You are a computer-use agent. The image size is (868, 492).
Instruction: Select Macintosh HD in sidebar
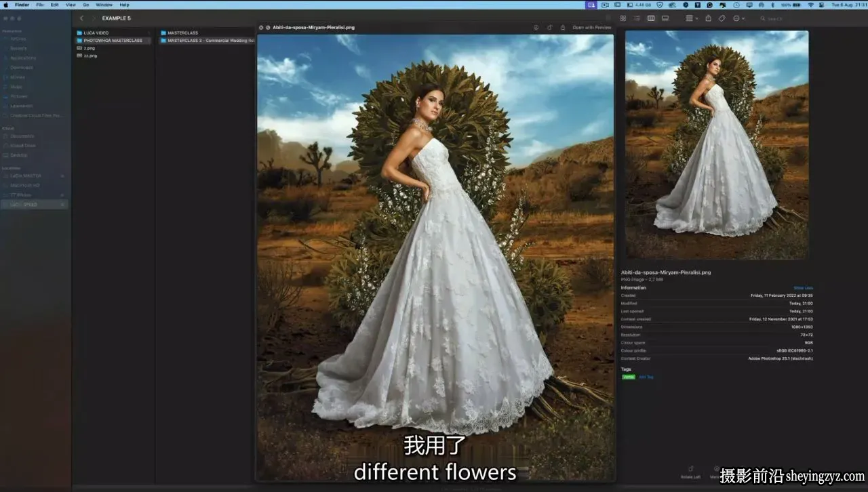[x=25, y=185]
